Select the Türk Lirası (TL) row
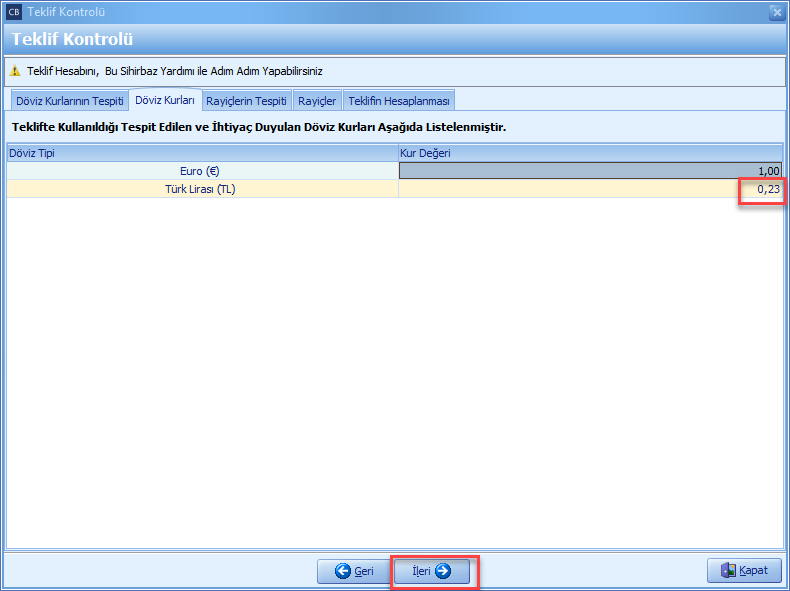This screenshot has height=591, width=790. tap(200, 189)
